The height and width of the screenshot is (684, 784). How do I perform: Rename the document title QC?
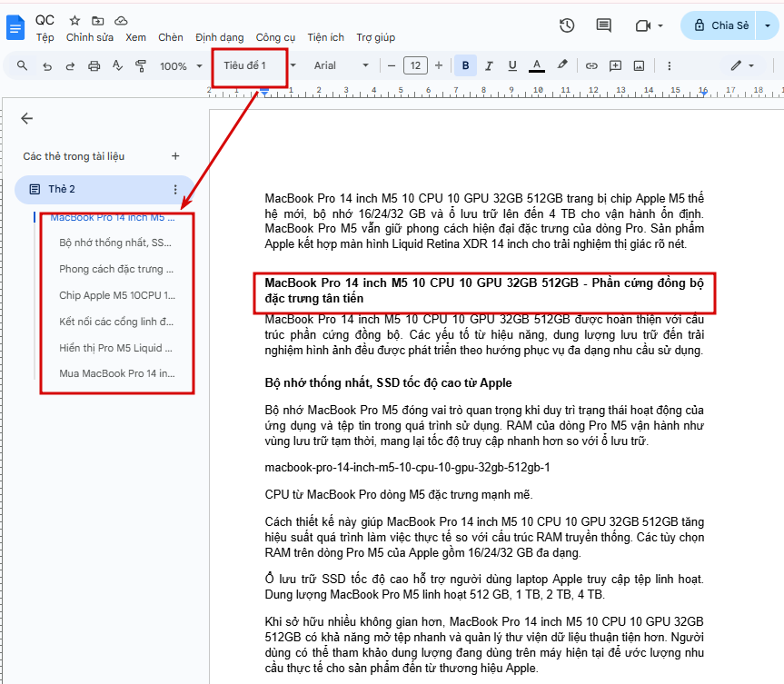(45, 20)
